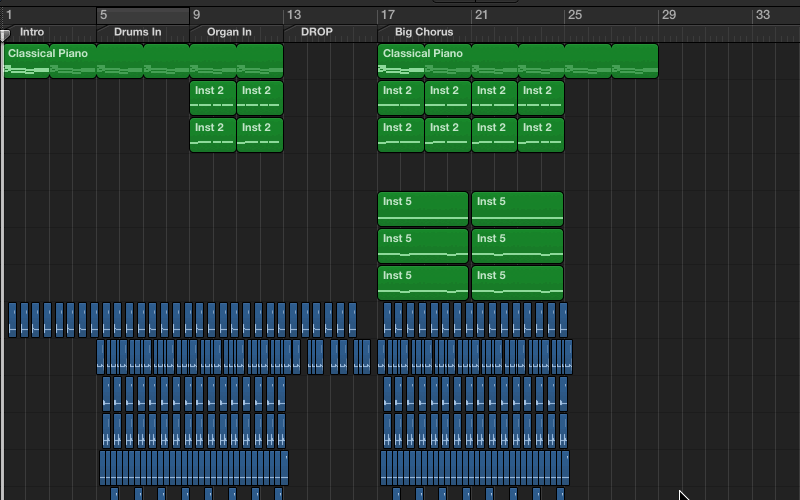Select the middle-track Inst 5 region at bar 21

point(518,246)
